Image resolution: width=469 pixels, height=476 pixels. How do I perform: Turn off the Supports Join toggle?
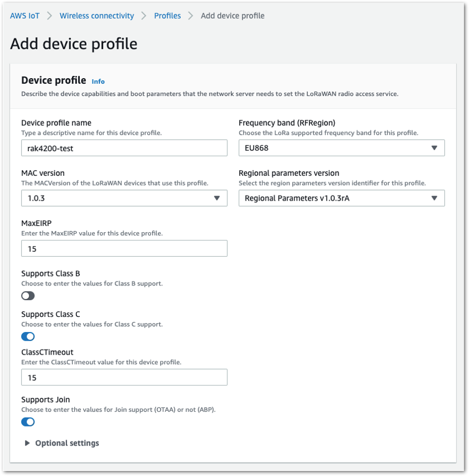(28, 421)
